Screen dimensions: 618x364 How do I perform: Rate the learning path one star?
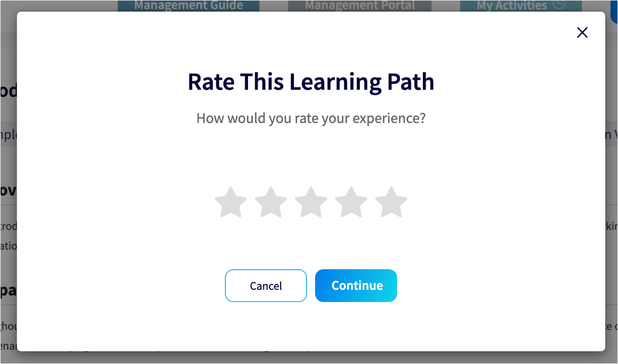[x=231, y=202]
